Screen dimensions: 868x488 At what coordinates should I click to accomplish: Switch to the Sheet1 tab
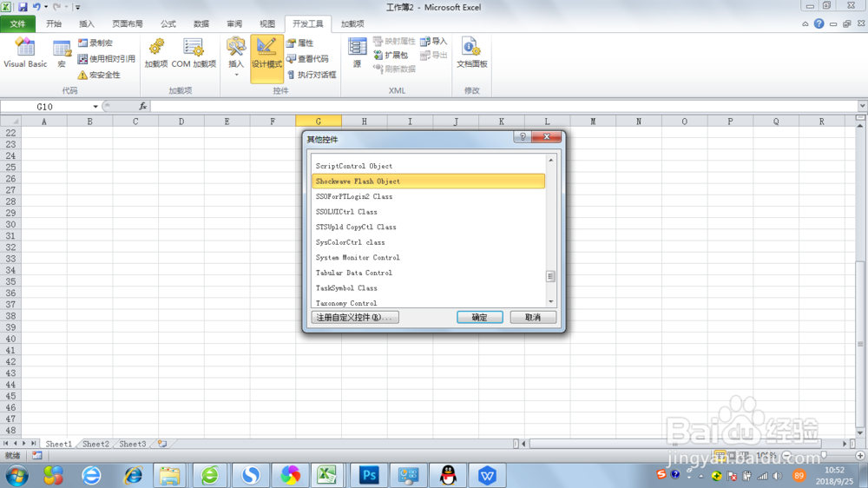(58, 444)
